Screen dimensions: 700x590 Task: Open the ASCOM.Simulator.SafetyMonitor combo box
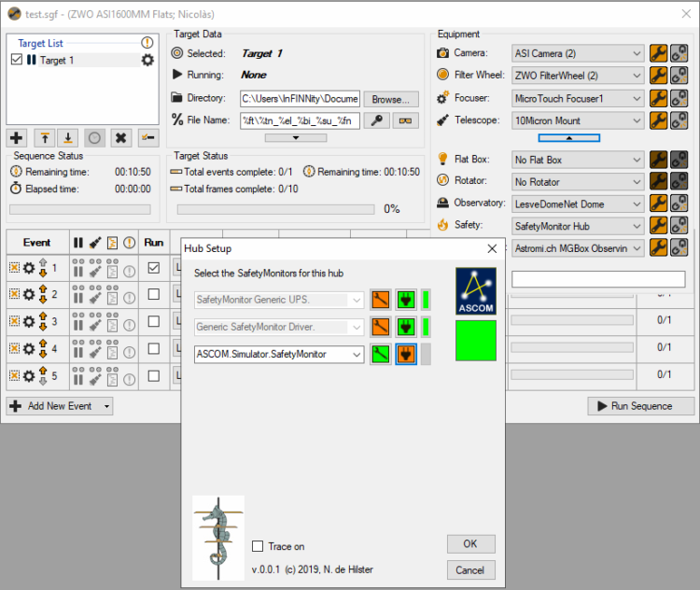click(x=279, y=354)
